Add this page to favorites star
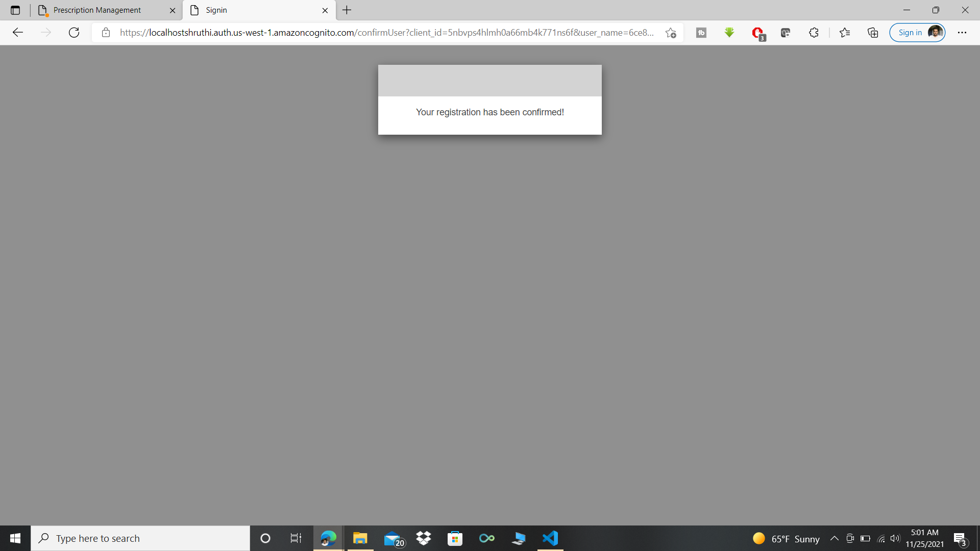 (671, 33)
